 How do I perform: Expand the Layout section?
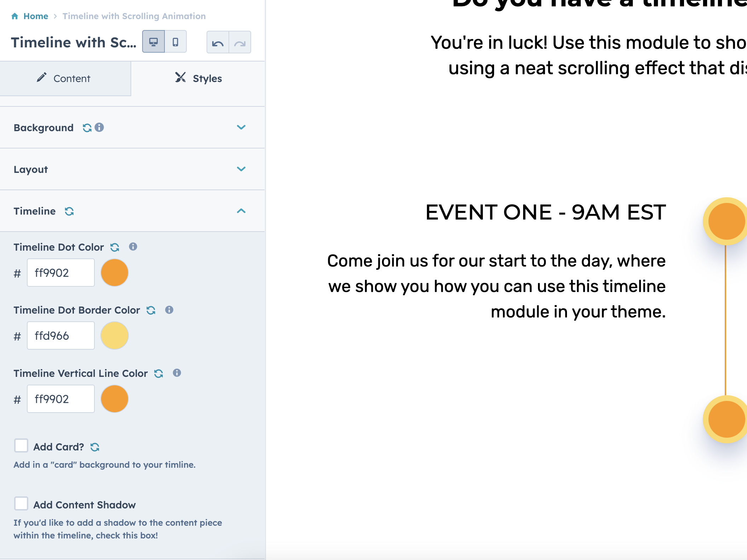(x=241, y=169)
